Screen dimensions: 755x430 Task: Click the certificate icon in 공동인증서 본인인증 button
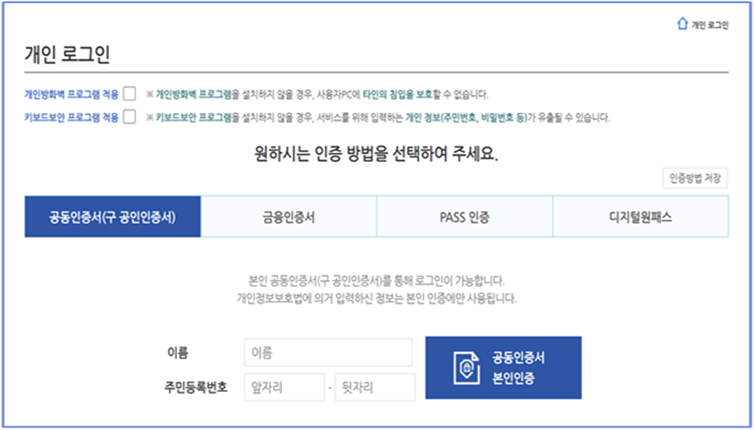coord(467,368)
